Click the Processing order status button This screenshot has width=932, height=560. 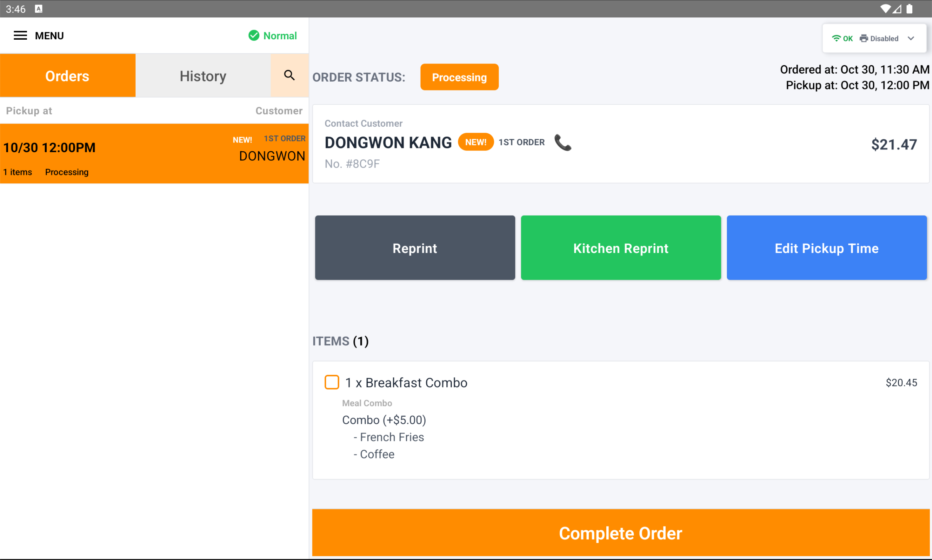tap(459, 77)
